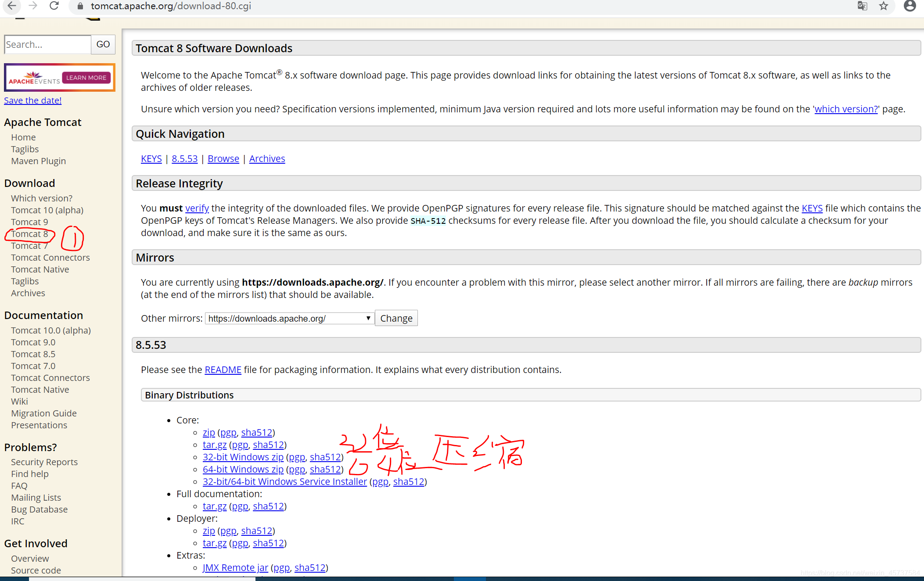
Task: Click the browser forward arrow
Action: click(33, 6)
